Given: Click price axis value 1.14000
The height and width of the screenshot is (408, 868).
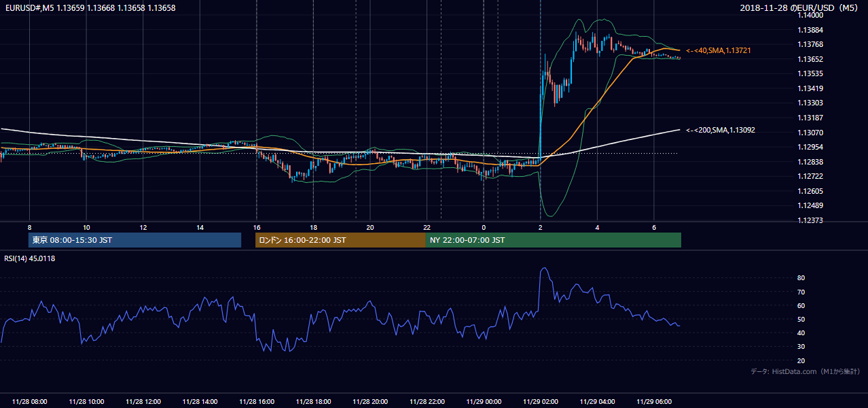Looking at the screenshot, I should [810, 16].
